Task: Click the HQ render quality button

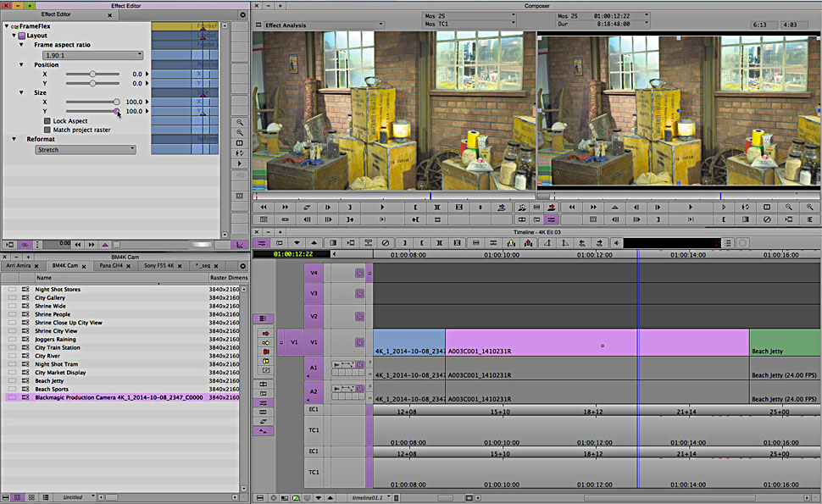Action: [x=241, y=174]
